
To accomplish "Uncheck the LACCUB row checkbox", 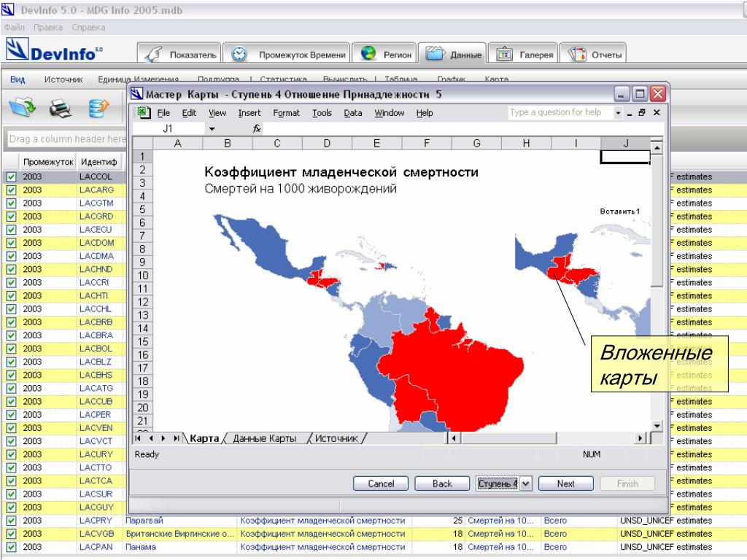I will (11, 402).
